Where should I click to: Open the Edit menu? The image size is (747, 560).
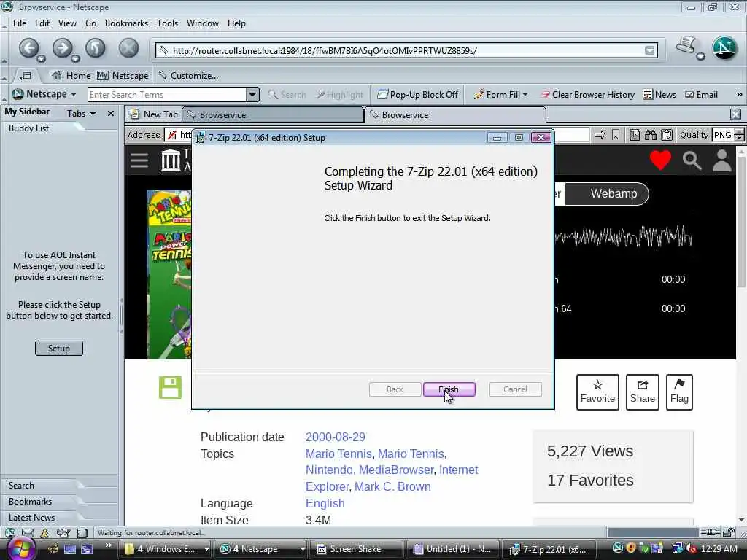point(42,23)
